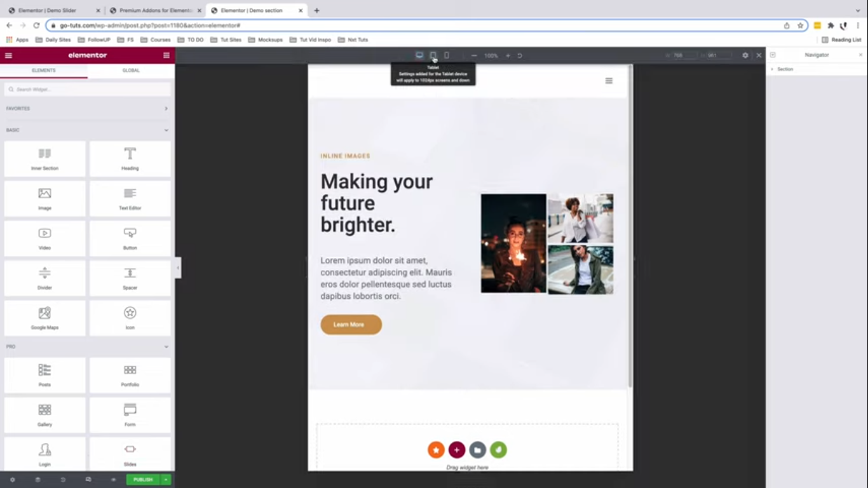868x488 pixels.
Task: Pick the Google Maps widget
Action: click(x=44, y=318)
